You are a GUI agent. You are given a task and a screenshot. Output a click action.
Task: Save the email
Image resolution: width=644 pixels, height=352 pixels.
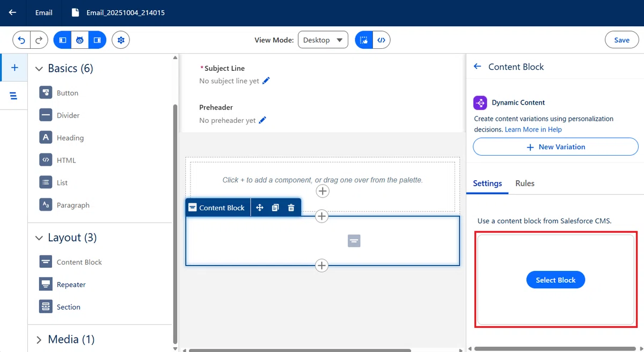click(621, 40)
